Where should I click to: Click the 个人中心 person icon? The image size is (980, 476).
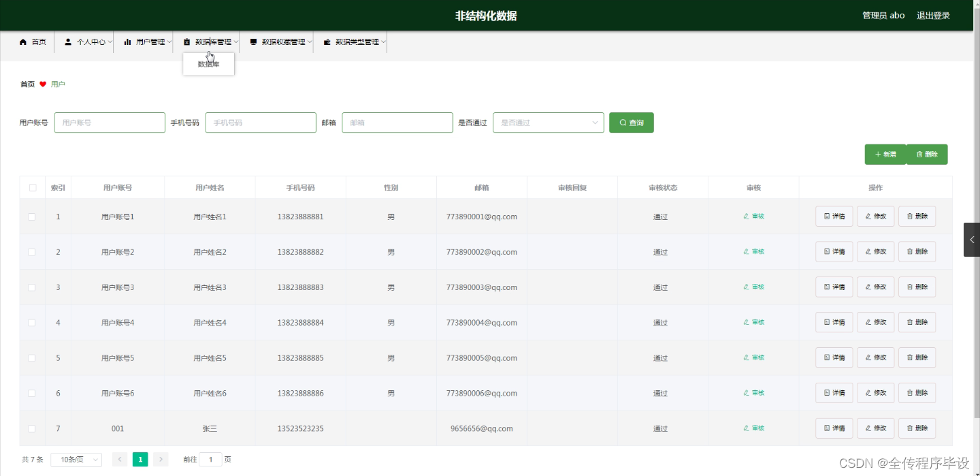(67, 42)
